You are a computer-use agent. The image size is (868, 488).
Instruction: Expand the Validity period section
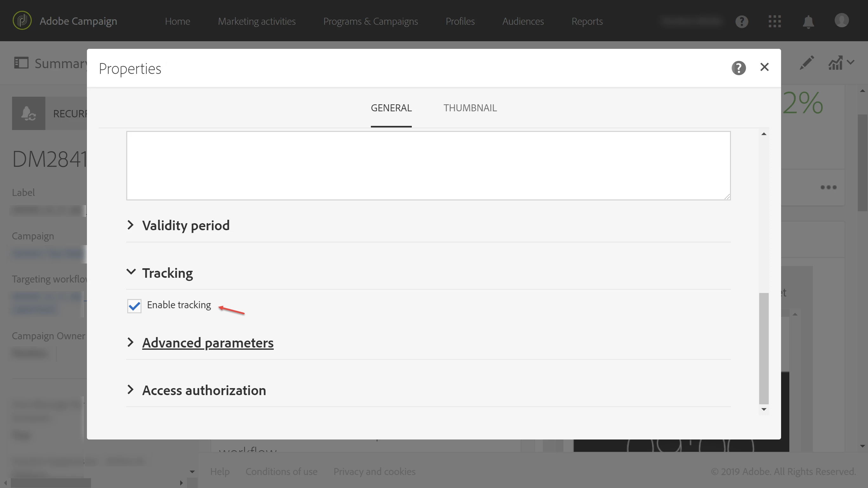[x=186, y=225]
